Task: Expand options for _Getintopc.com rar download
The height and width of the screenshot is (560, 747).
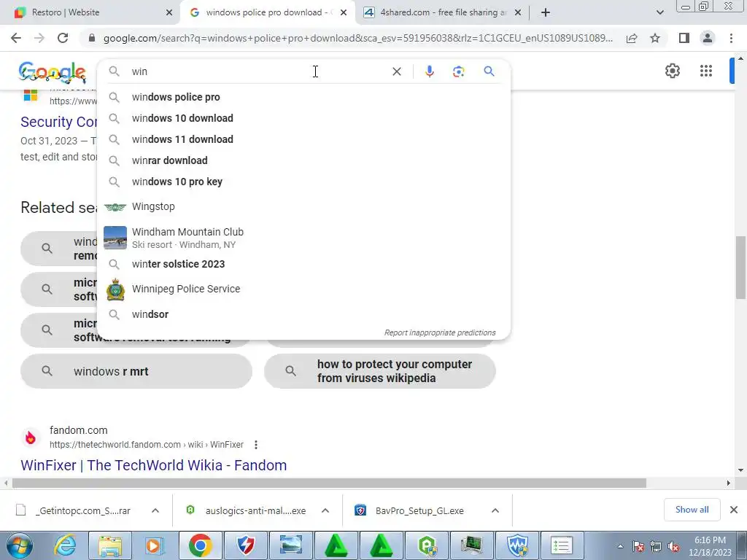Action: 155,510
